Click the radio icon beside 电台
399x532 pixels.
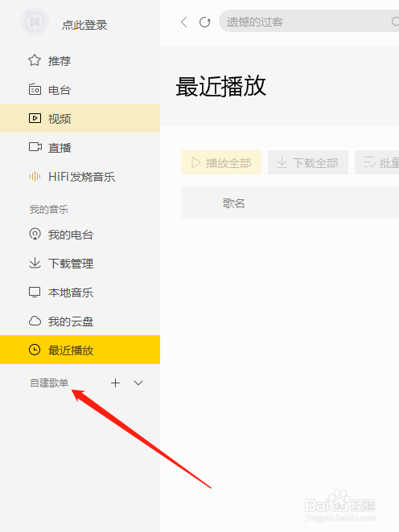pos(35,89)
